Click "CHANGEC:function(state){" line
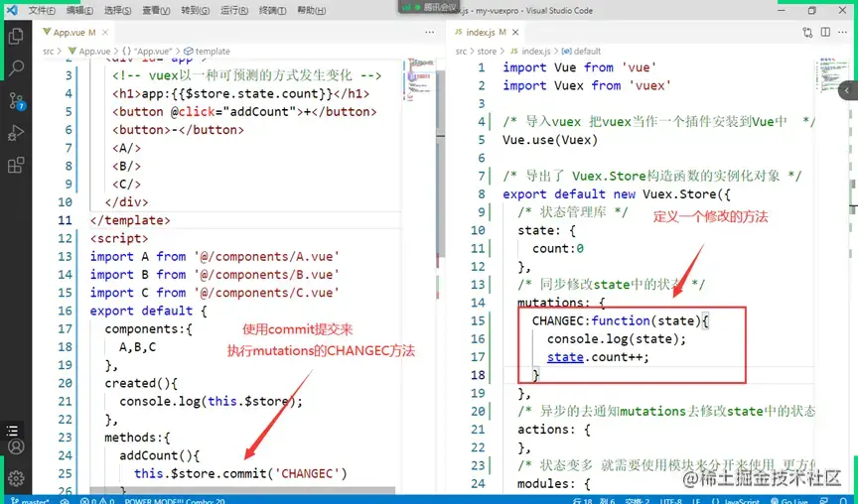Image resolution: width=858 pixels, height=504 pixels. tap(621, 320)
